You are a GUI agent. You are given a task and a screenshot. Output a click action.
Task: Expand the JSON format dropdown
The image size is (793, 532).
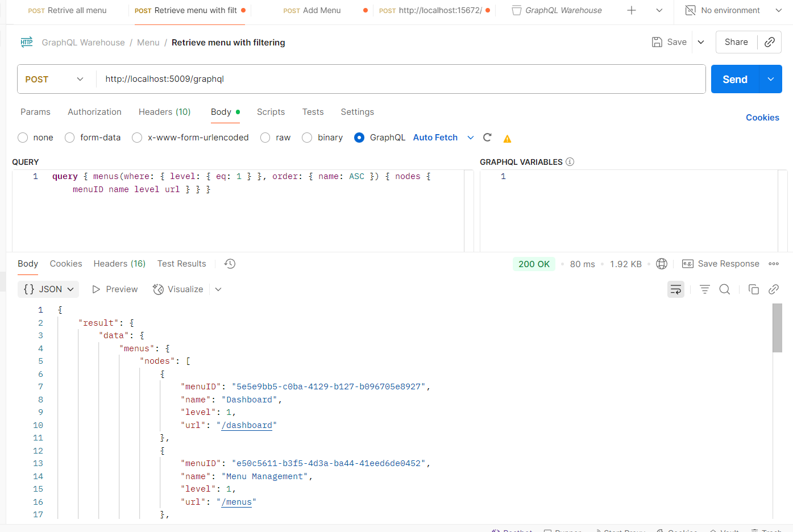pos(49,289)
